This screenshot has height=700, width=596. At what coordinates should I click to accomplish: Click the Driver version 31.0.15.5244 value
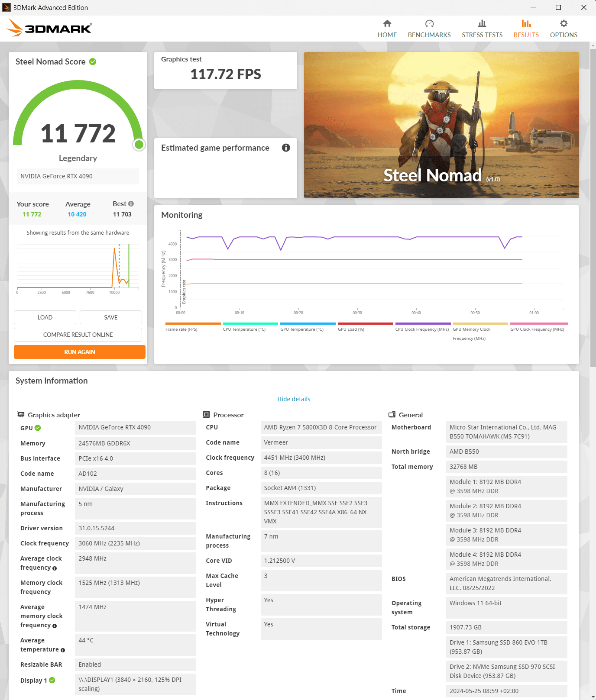pos(136,528)
